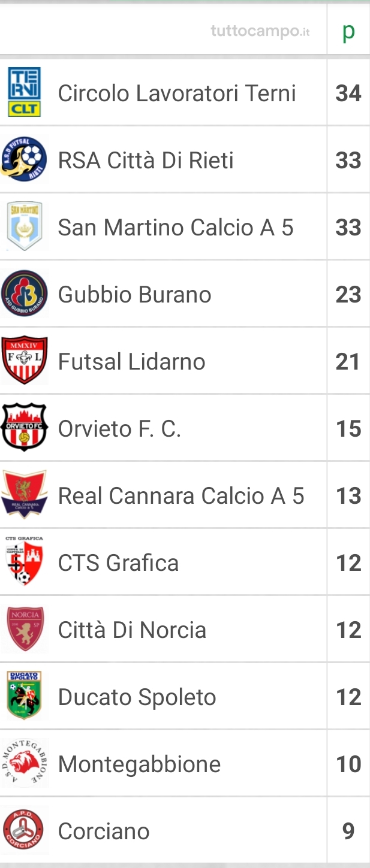Click the Futsal Lidarno shield logo
The image size is (370, 868).
[x=24, y=361]
